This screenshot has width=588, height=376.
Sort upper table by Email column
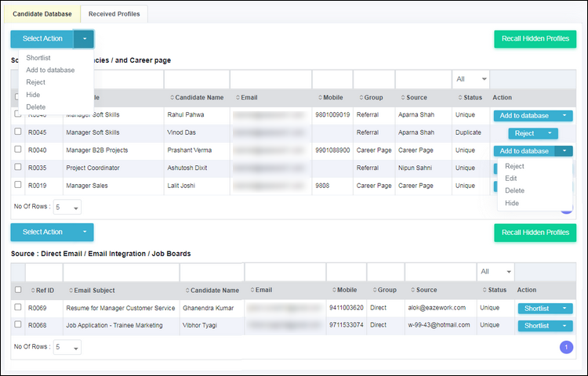click(x=246, y=97)
